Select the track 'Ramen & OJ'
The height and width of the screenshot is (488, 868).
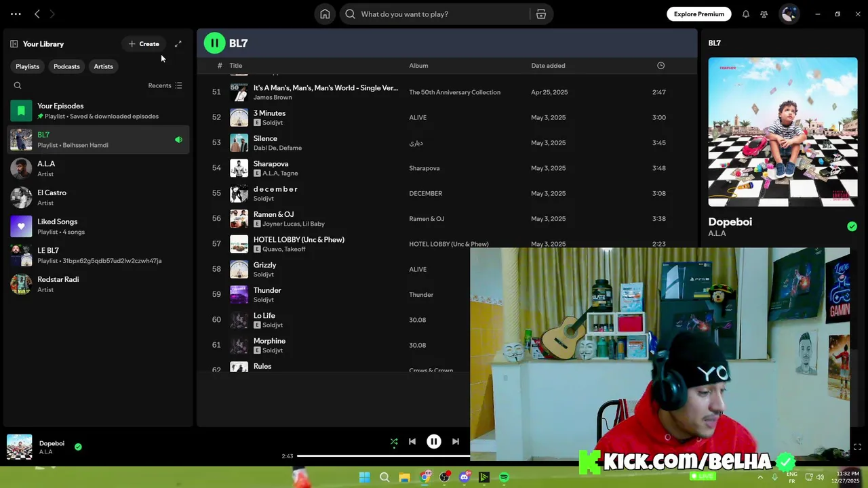pos(273,214)
